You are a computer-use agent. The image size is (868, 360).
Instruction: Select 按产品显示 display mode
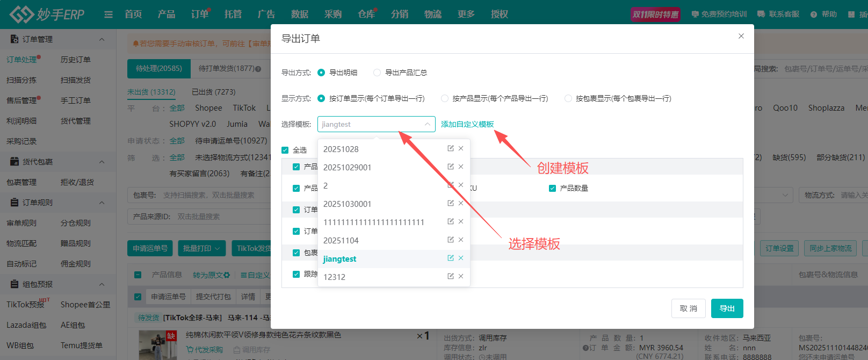point(445,98)
